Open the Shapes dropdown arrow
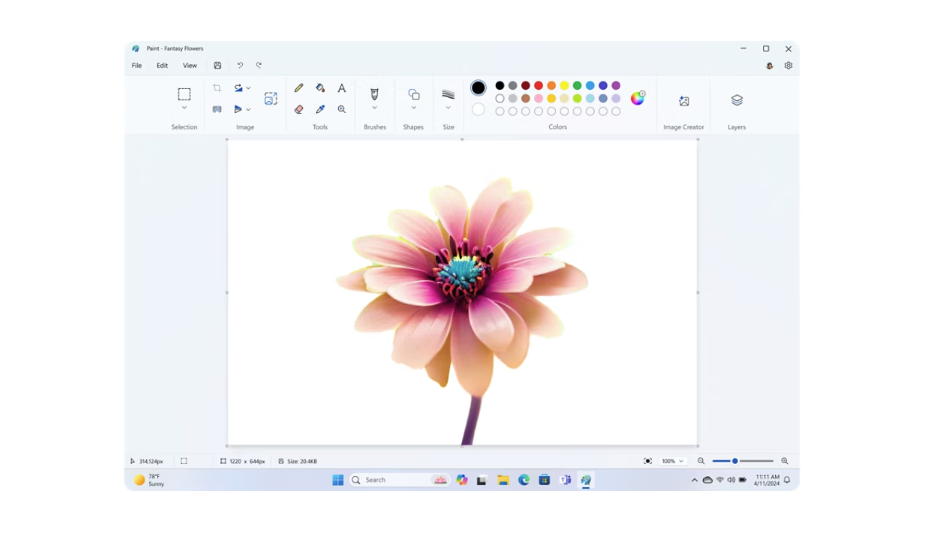This screenshot has height=542, width=932. [x=413, y=108]
